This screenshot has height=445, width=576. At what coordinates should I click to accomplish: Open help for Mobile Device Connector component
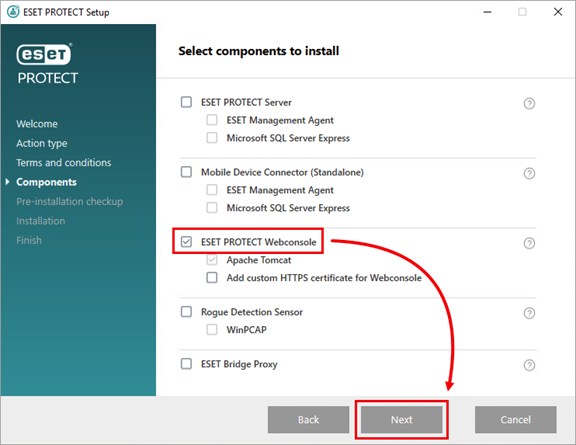tap(529, 173)
